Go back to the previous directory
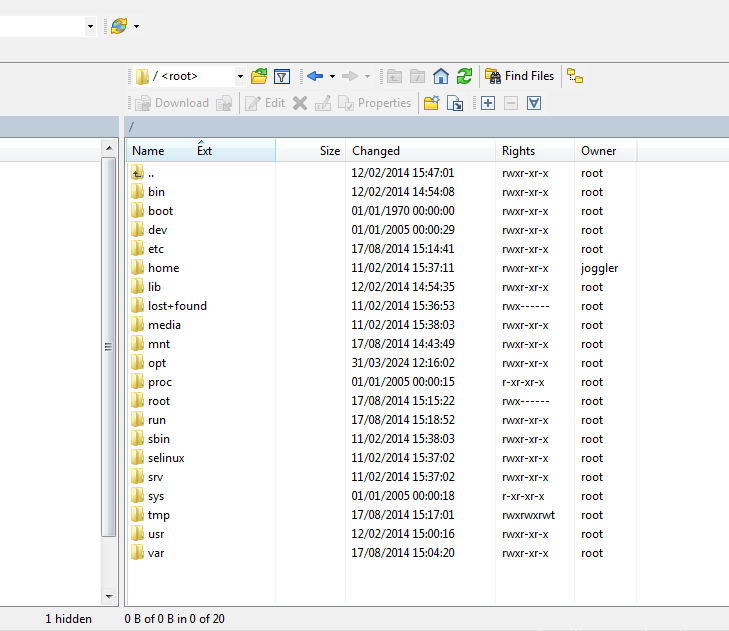 (315, 76)
